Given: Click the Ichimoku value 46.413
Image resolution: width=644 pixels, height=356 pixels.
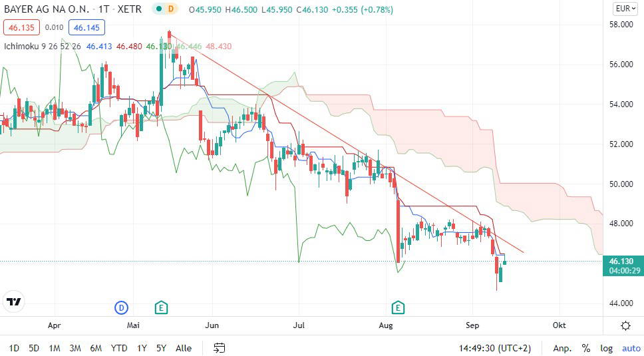Looking at the screenshot, I should coord(99,47).
